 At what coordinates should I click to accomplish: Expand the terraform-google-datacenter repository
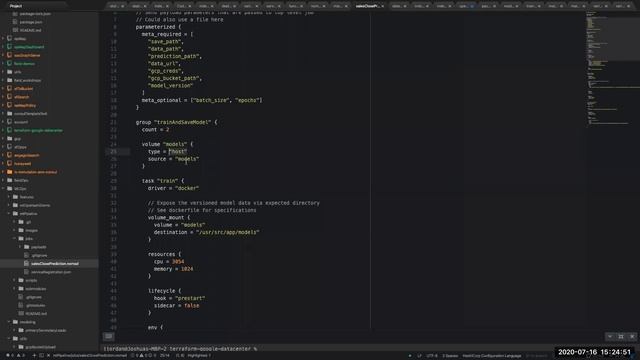3,130
